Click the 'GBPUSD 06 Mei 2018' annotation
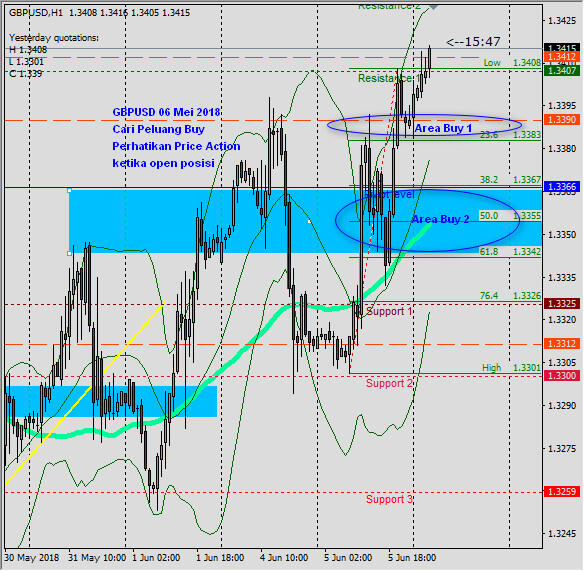This screenshot has width=584, height=571. 166,112
